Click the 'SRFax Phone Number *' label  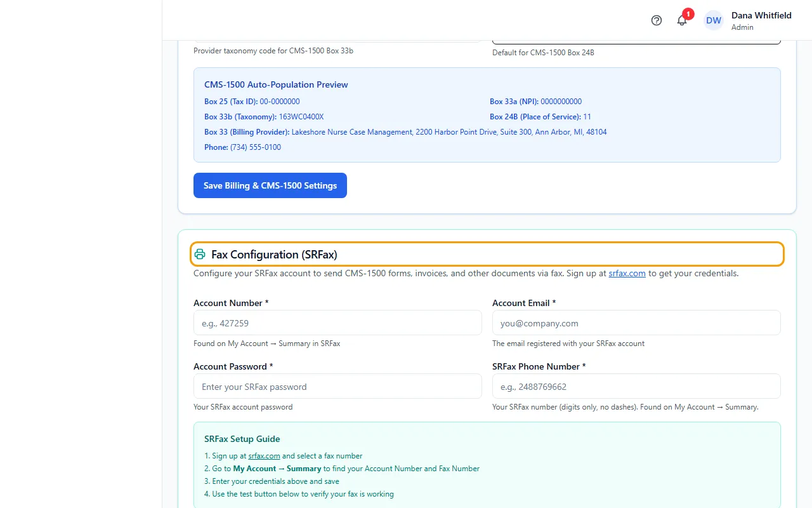(x=539, y=366)
